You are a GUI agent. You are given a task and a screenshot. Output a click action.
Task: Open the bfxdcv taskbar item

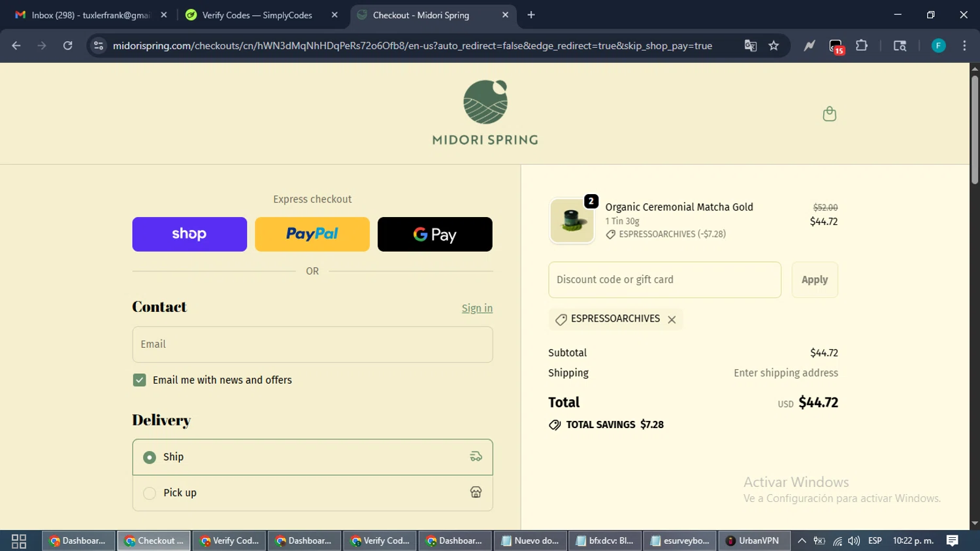(x=606, y=541)
